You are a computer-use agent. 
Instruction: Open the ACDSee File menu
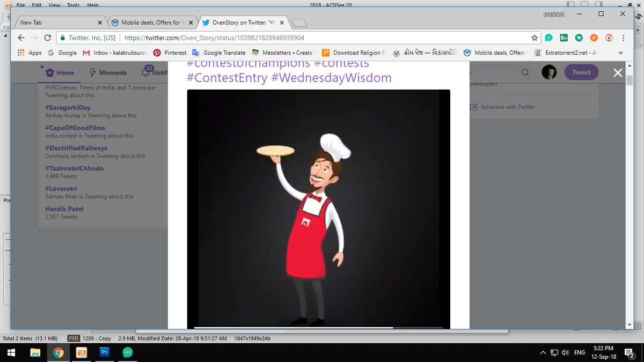click(21, 5)
